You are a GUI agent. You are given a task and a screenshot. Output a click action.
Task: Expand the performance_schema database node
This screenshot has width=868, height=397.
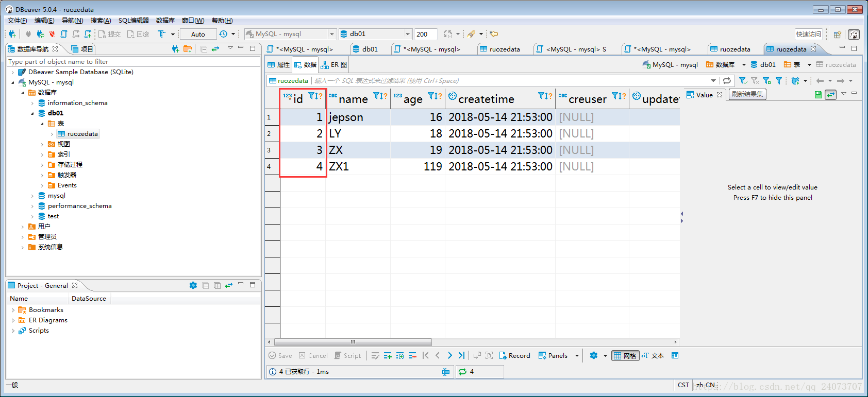click(32, 206)
